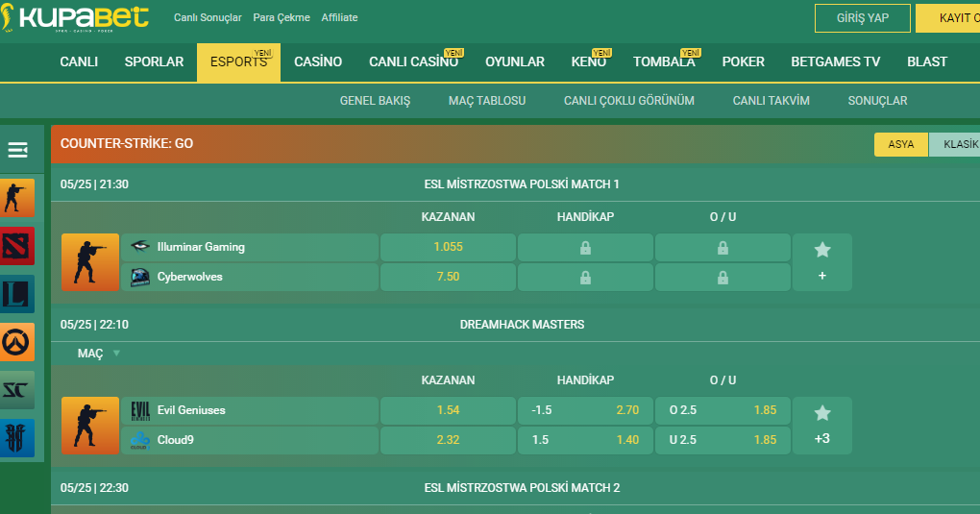
Task: Select Under 2.5 odds 1.85
Action: [x=723, y=440]
